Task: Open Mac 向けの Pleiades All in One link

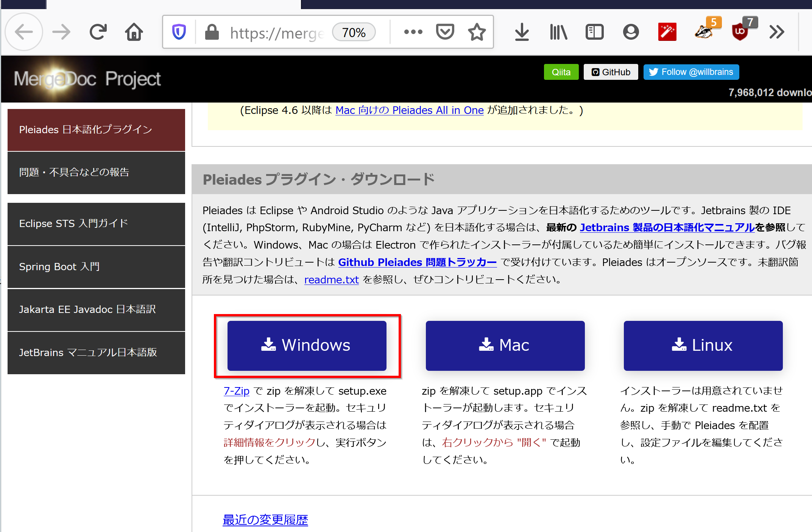Action: [x=410, y=110]
